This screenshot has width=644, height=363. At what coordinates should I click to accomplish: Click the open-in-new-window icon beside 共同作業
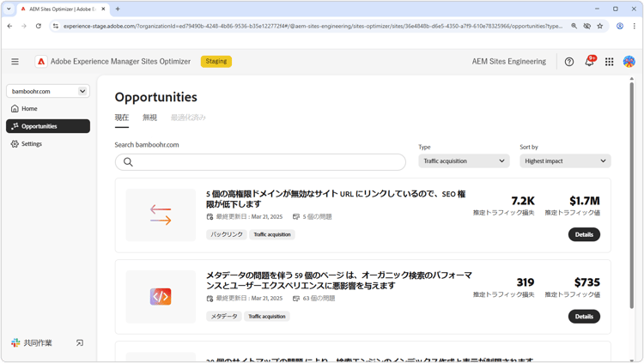80,342
